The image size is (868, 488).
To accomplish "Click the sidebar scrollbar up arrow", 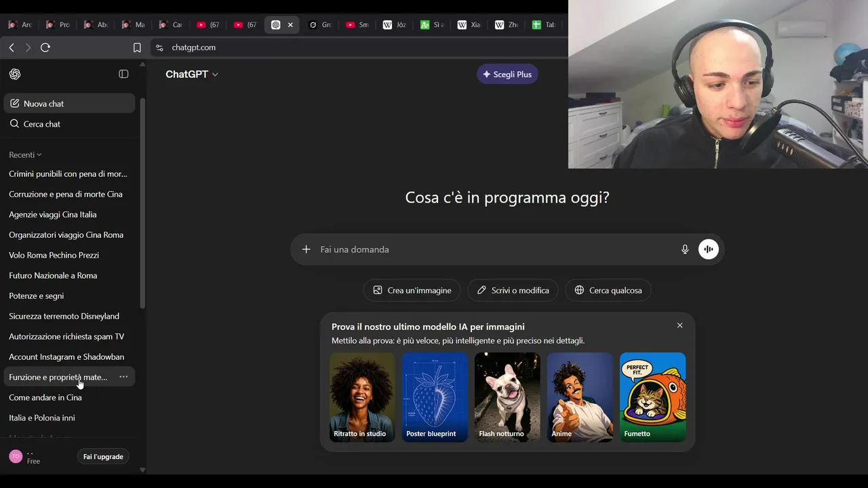I will pyautogui.click(x=142, y=64).
